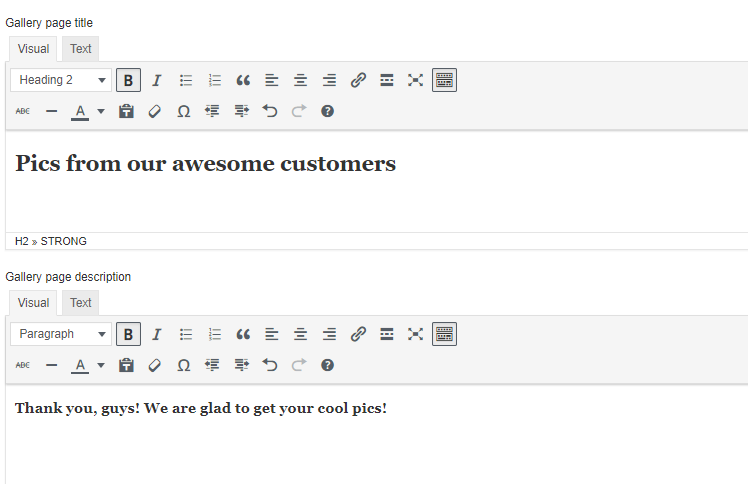Click STRONG in the title editor path bar
Screen dimensions: 748x484
coord(64,241)
